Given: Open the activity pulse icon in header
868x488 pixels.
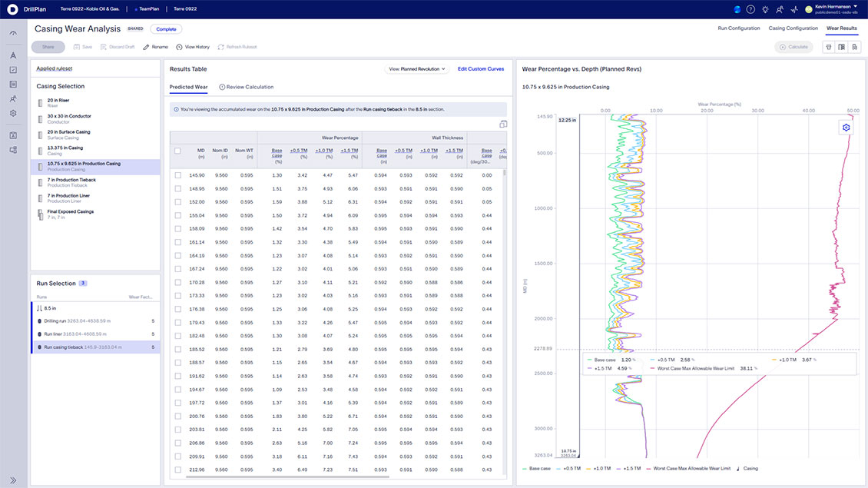Looking at the screenshot, I should pos(794,9).
